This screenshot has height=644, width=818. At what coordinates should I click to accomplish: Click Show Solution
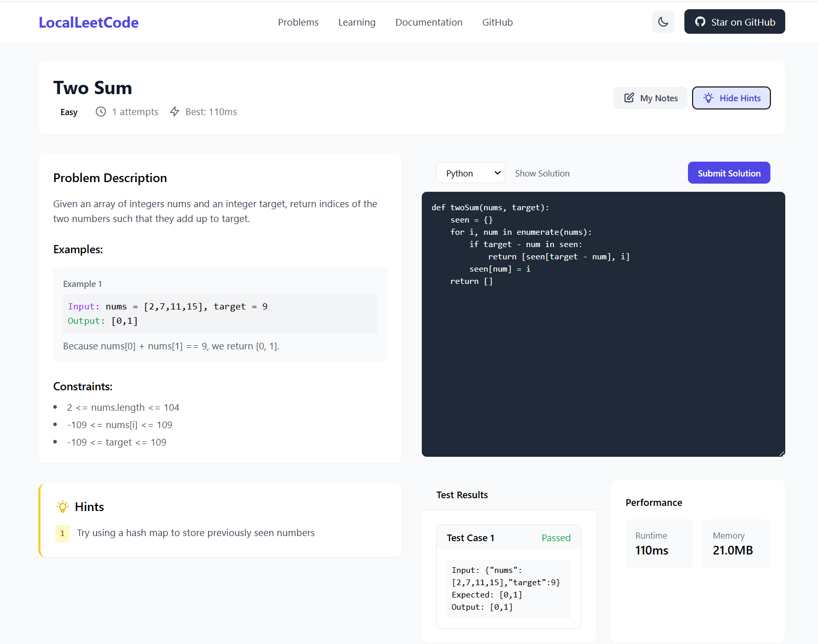click(x=542, y=173)
